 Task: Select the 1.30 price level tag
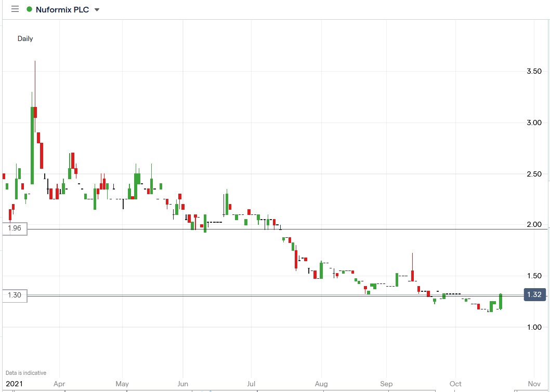pyautogui.click(x=14, y=295)
